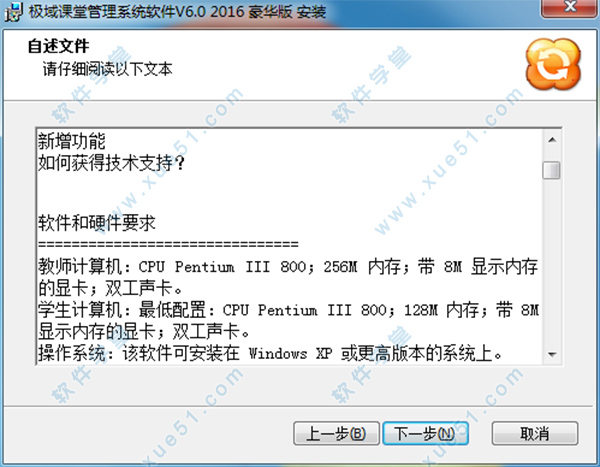Viewport: 600px width, 467px height.
Task: Click the empty scrollbar track below the thumb
Action: (x=552, y=262)
